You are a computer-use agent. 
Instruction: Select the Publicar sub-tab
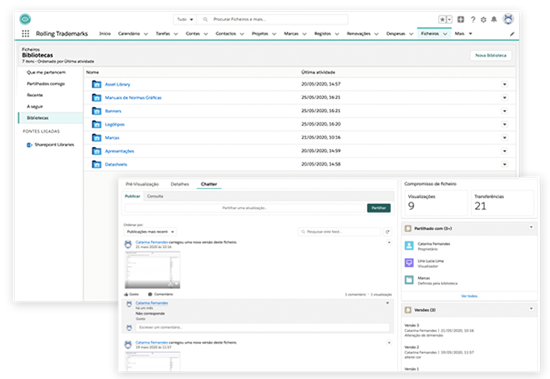132,196
